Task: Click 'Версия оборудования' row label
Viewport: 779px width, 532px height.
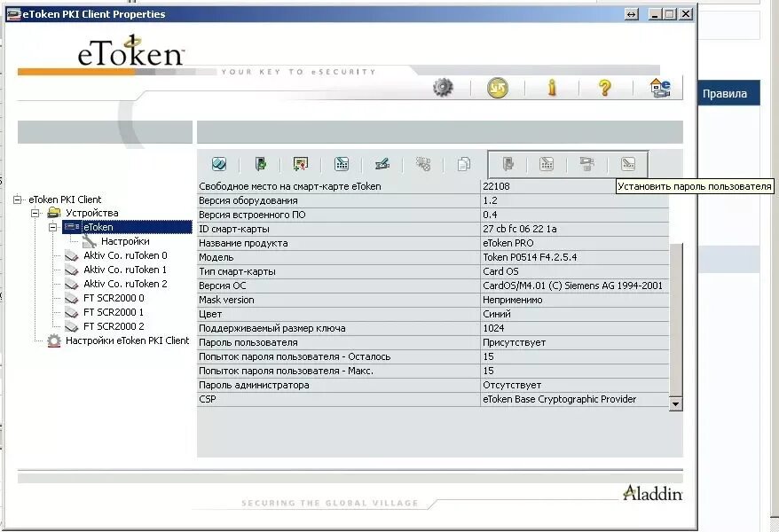Action: coord(248,201)
